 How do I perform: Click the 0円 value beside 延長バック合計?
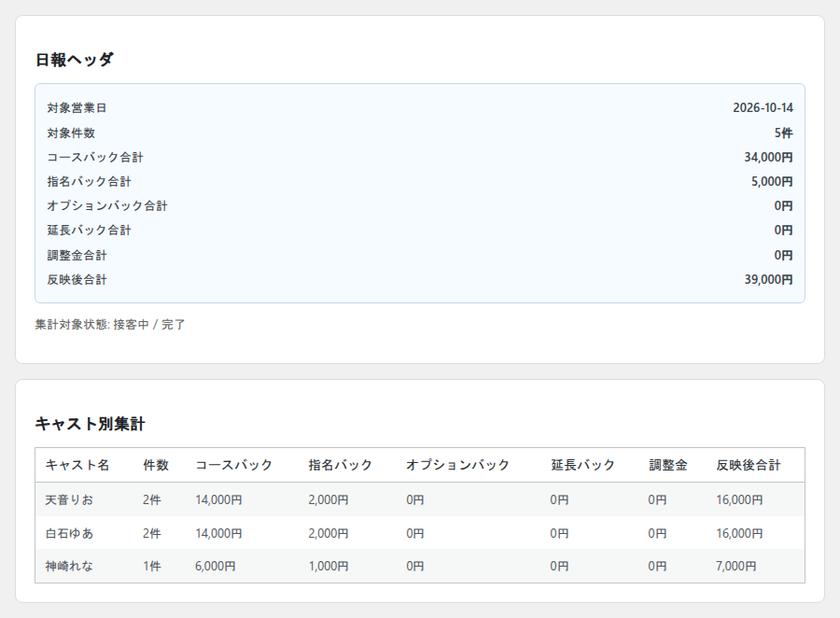(784, 230)
